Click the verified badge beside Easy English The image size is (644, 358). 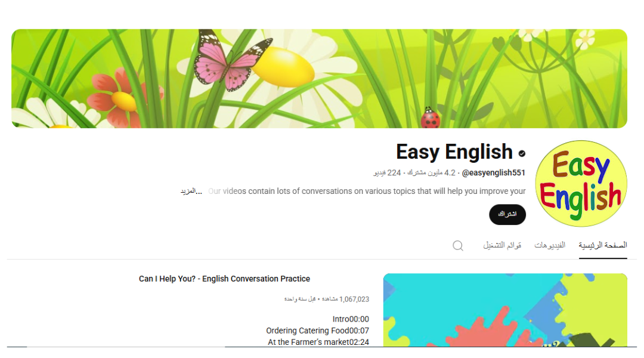click(x=522, y=153)
